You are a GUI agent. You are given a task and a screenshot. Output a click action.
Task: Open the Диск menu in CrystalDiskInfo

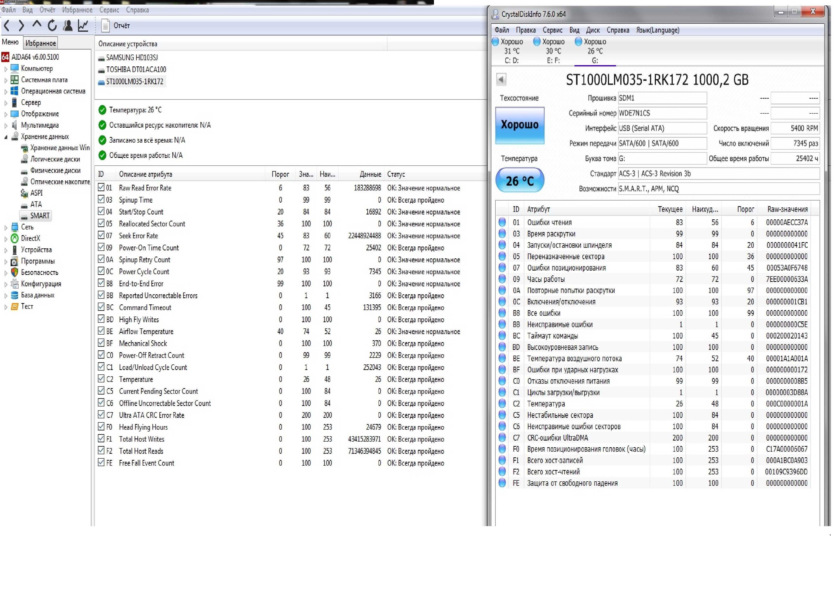coord(593,30)
